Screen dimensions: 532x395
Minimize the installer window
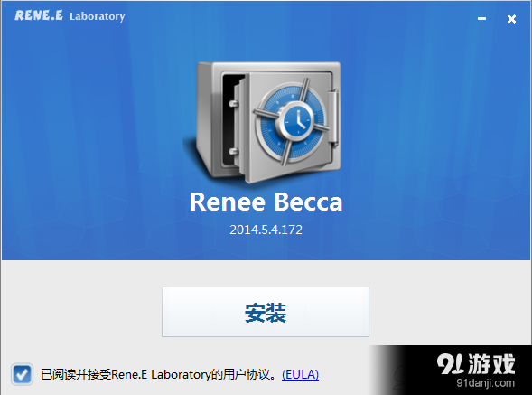(481, 19)
